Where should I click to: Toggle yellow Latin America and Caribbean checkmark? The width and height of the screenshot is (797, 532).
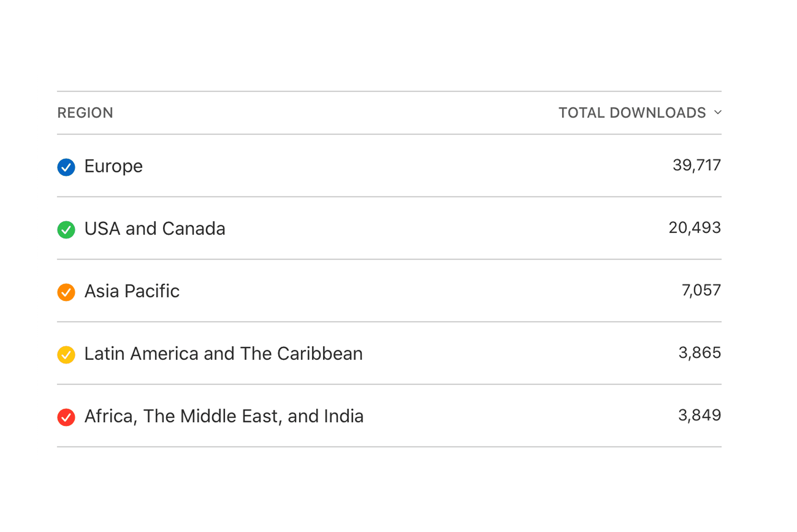point(66,355)
